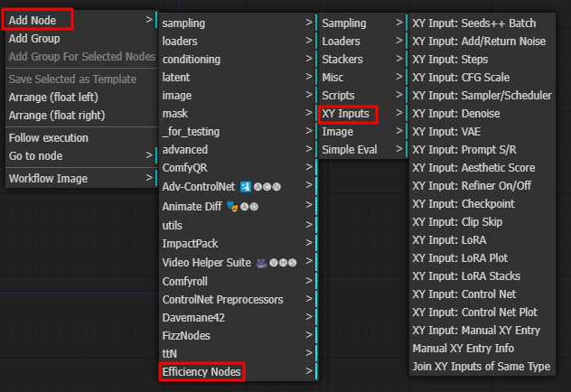Open the ttN category
Viewport: 571px width, 392px height.
pos(239,354)
